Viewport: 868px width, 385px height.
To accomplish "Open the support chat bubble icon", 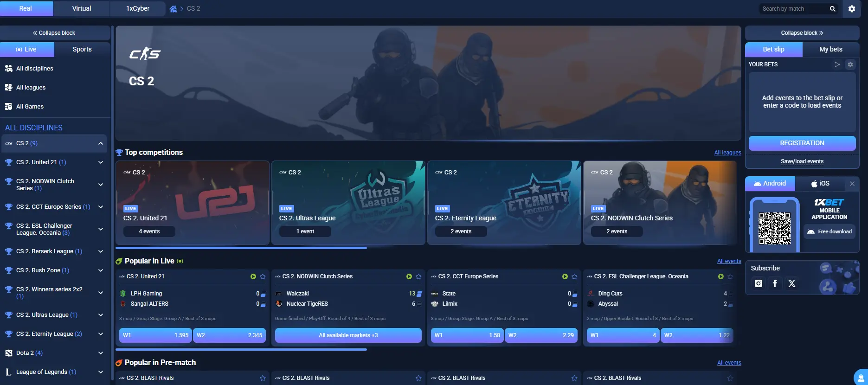I will (861, 378).
